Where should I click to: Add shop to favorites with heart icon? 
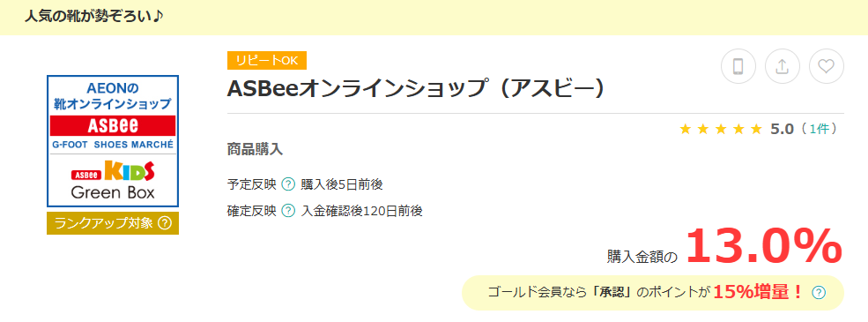827,66
